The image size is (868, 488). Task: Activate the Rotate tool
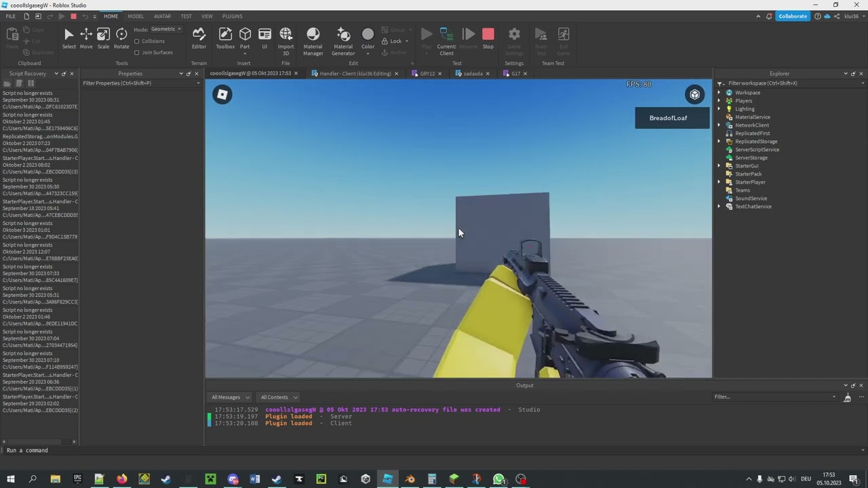[121, 39]
